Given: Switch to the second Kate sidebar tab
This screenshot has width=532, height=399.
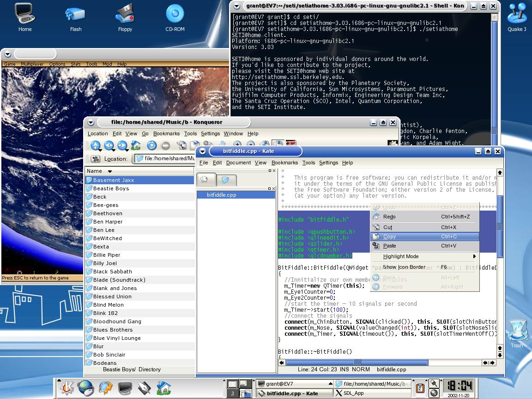Looking at the screenshot, I should tap(226, 180).
